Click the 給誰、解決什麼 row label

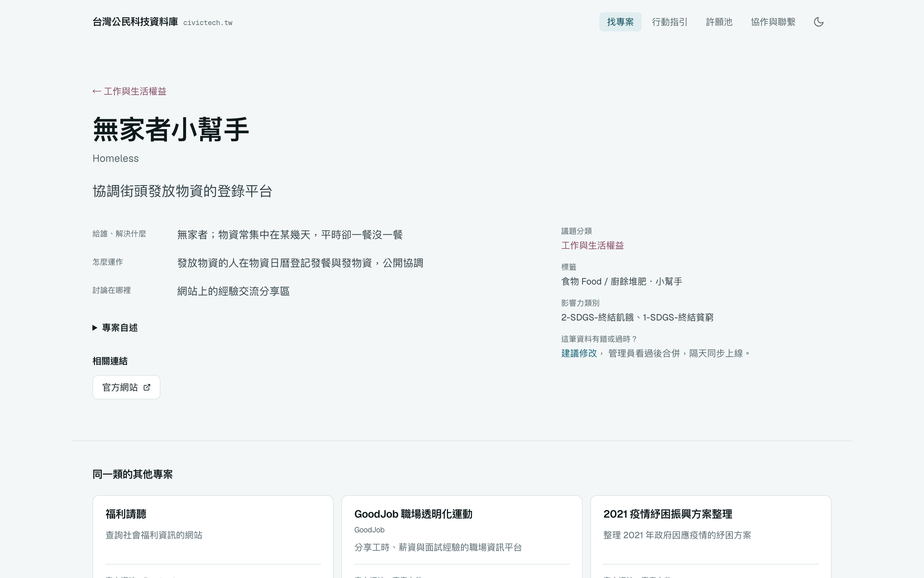click(x=119, y=233)
